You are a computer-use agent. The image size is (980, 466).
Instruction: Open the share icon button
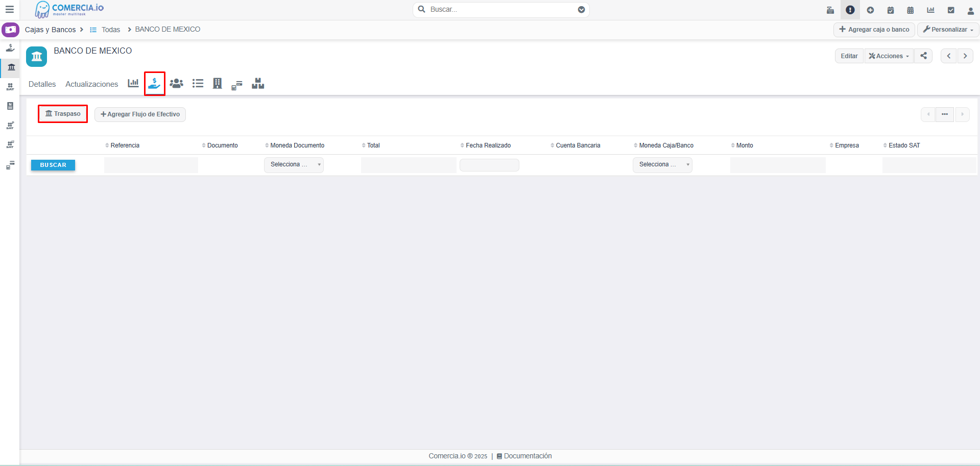923,56
